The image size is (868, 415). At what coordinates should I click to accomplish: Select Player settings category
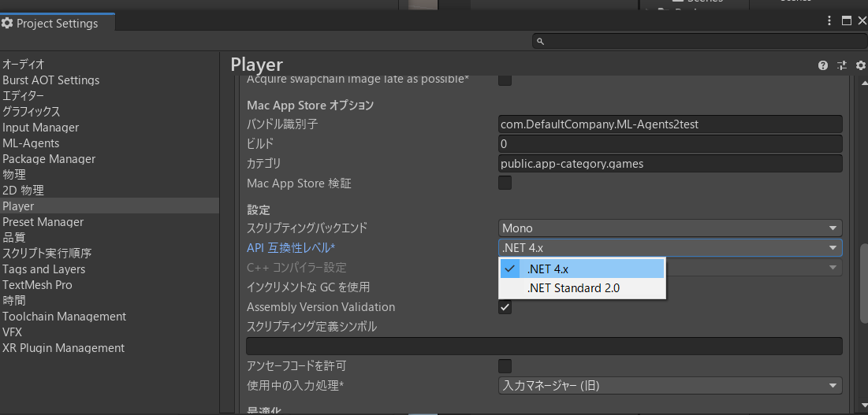[110, 206]
